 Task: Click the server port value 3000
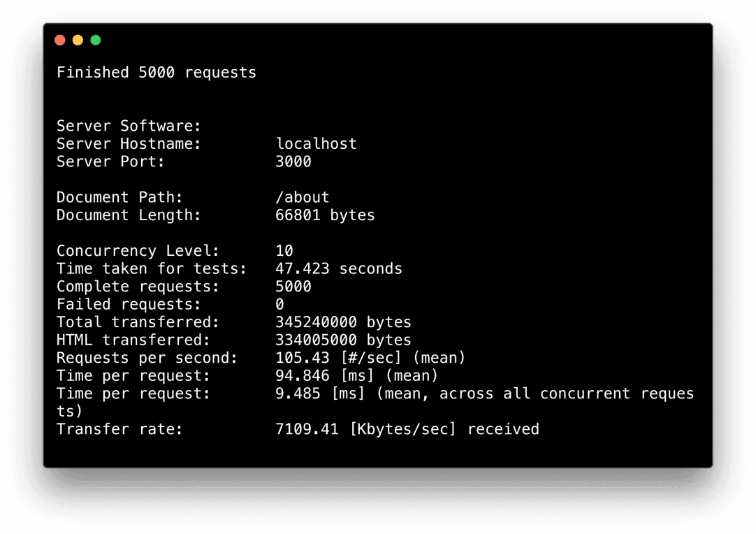[293, 161]
